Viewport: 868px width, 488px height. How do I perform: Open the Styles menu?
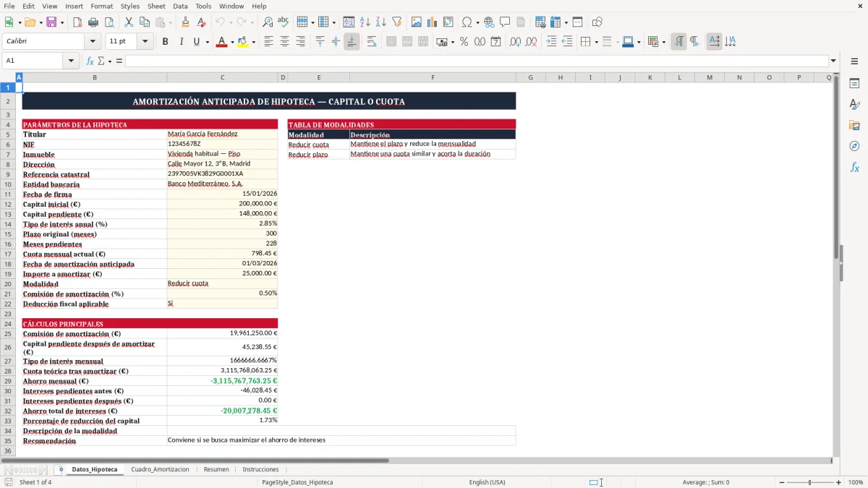(x=130, y=6)
